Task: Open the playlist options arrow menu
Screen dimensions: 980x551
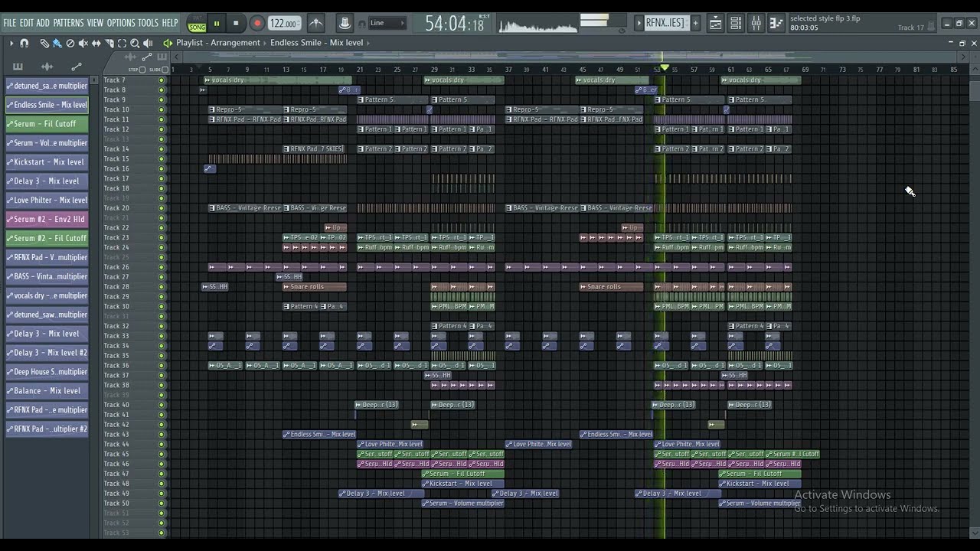Action: (11, 44)
